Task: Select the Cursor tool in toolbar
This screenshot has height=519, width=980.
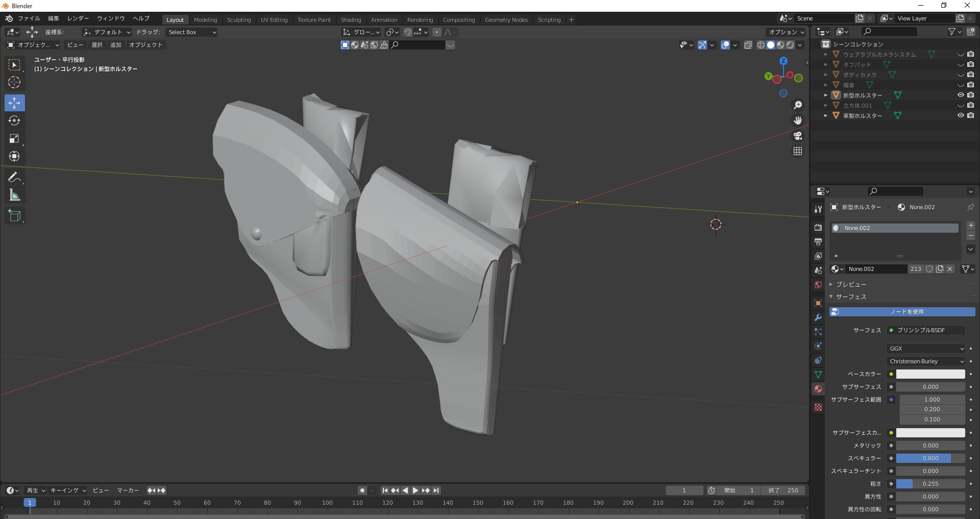Action: [x=14, y=82]
